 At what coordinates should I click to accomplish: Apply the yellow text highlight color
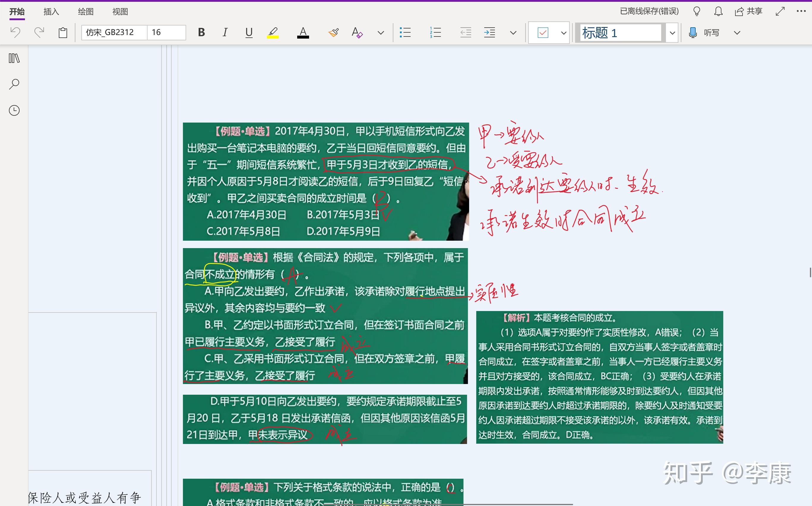[273, 32]
